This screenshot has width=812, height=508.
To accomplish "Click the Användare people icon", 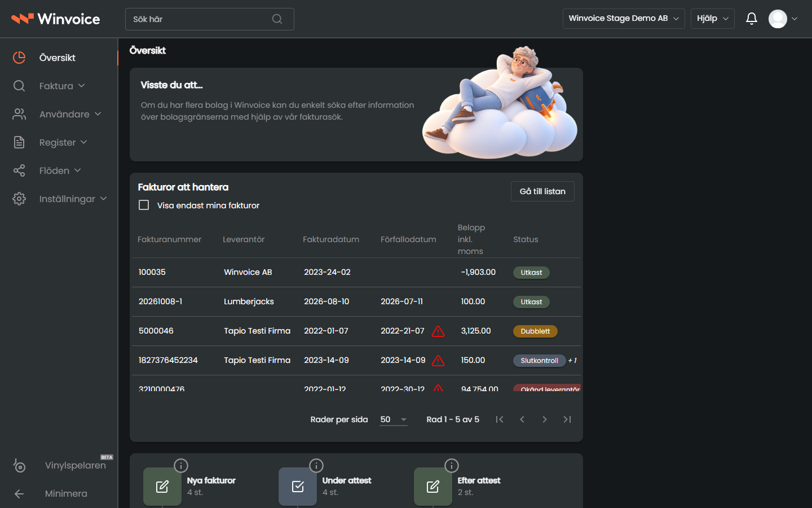I will point(19,114).
